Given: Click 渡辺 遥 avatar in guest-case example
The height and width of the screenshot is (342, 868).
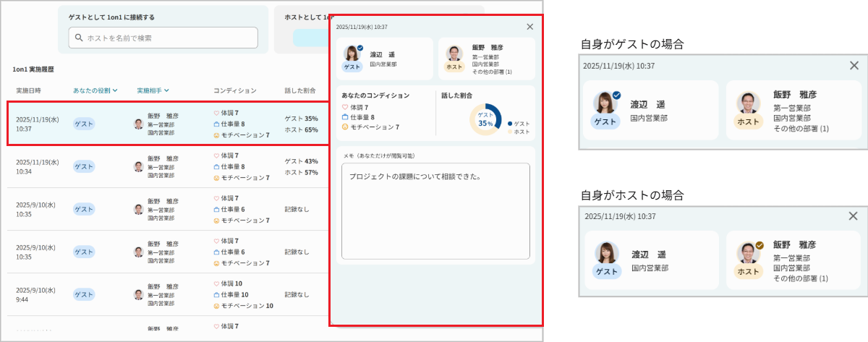Looking at the screenshot, I should 606,104.
